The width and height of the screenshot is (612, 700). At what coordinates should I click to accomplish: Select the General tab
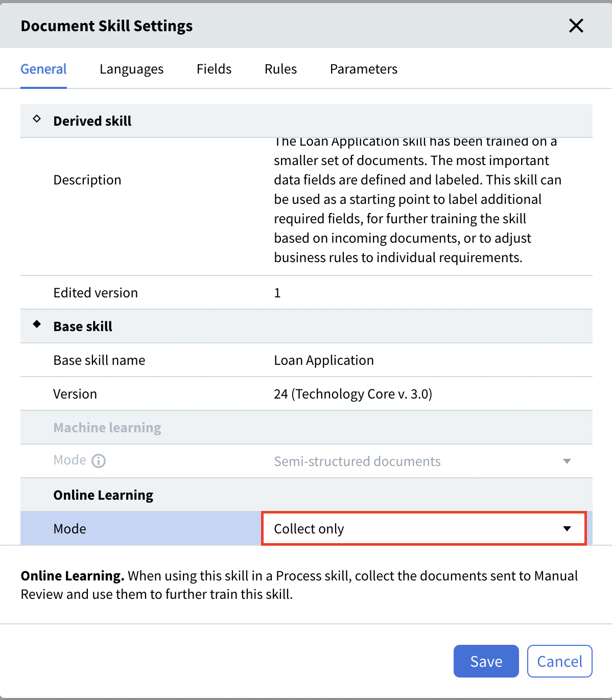43,69
